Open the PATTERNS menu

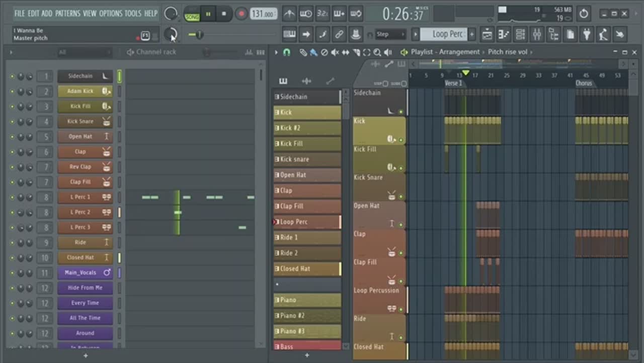point(68,14)
